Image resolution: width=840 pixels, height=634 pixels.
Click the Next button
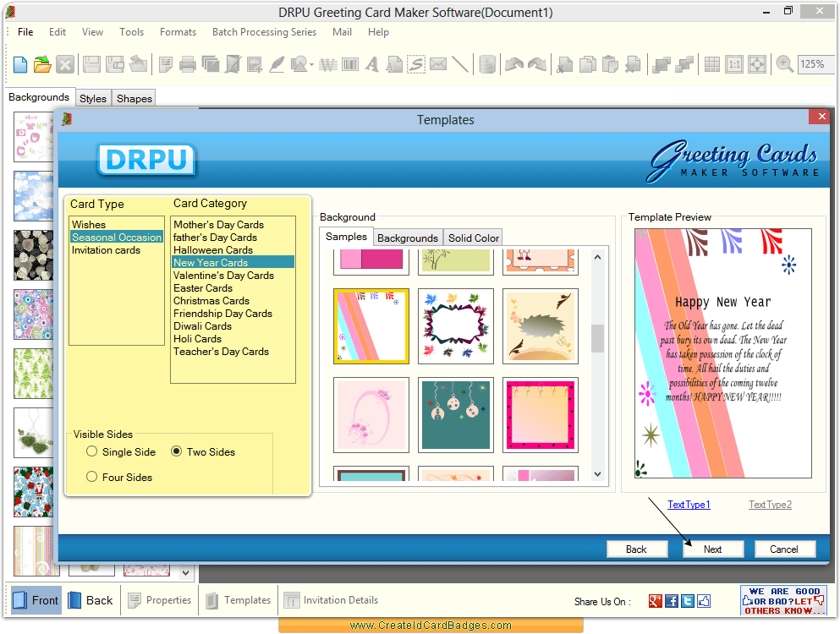pos(712,549)
